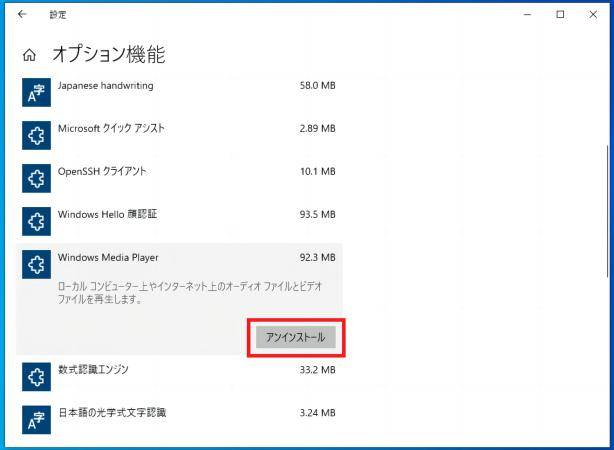The image size is (614, 450).
Task: Click the OpenSSH クライアント feature icon
Action: pyautogui.click(x=36, y=179)
